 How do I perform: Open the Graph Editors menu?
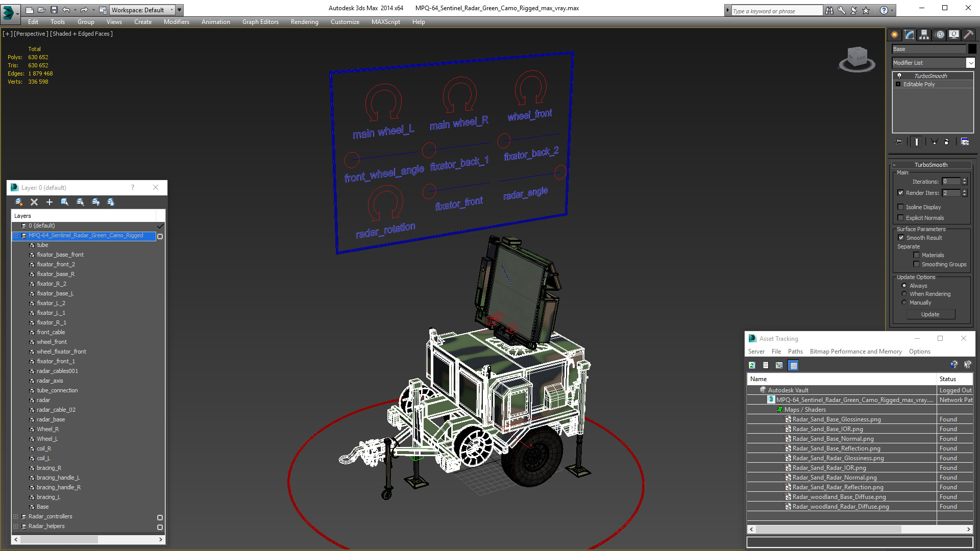[x=260, y=22]
